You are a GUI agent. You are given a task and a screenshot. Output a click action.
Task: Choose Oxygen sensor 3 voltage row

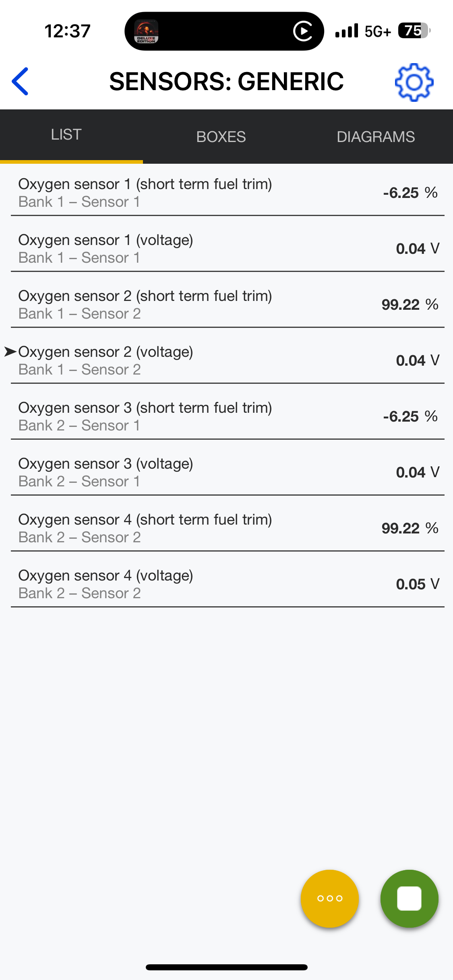(x=226, y=472)
